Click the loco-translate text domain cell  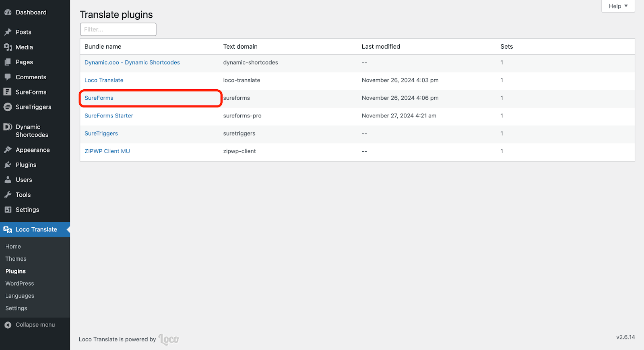click(242, 80)
